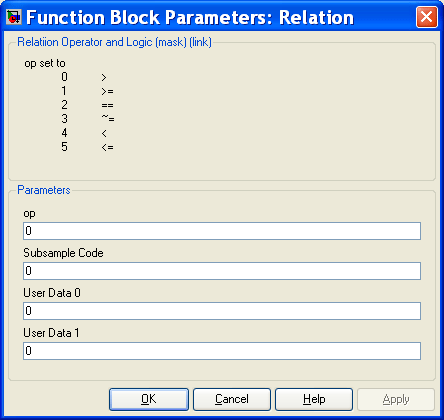Click inside the User Data 1 field
Image resolution: width=444 pixels, height=420 pixels.
pyautogui.click(x=222, y=351)
